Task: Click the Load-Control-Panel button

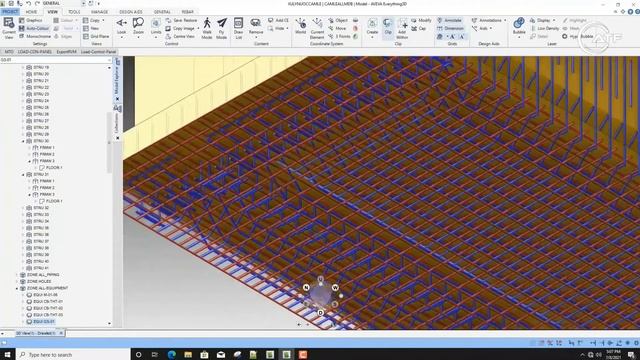Action: pyautogui.click(x=98, y=52)
